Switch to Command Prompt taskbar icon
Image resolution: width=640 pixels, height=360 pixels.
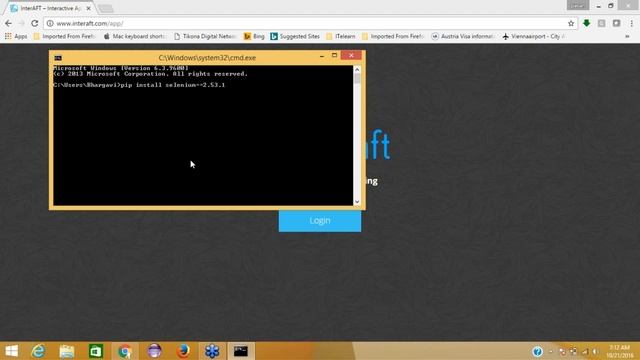pyautogui.click(x=241, y=351)
